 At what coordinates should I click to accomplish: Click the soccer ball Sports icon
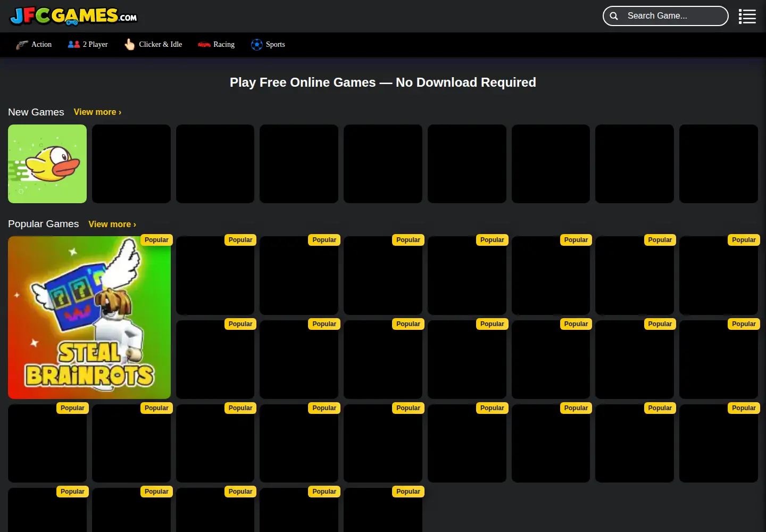[257, 45]
